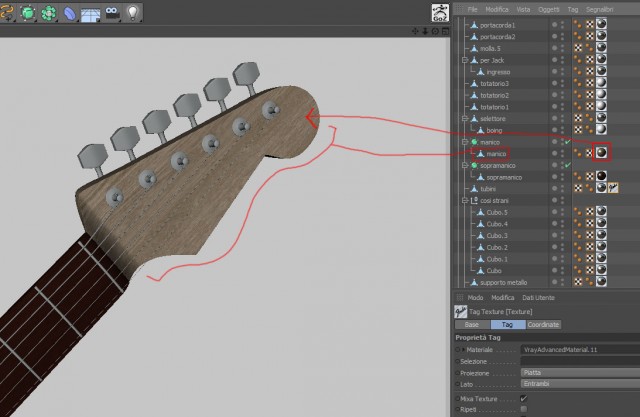Collapse the cosi strani group
This screenshot has height=417, width=640.
click(464, 200)
